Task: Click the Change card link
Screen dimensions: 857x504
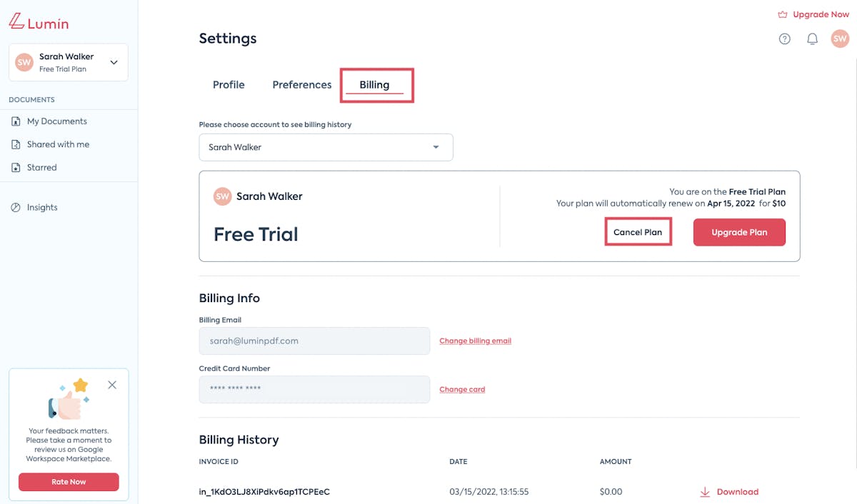Action: (462, 389)
